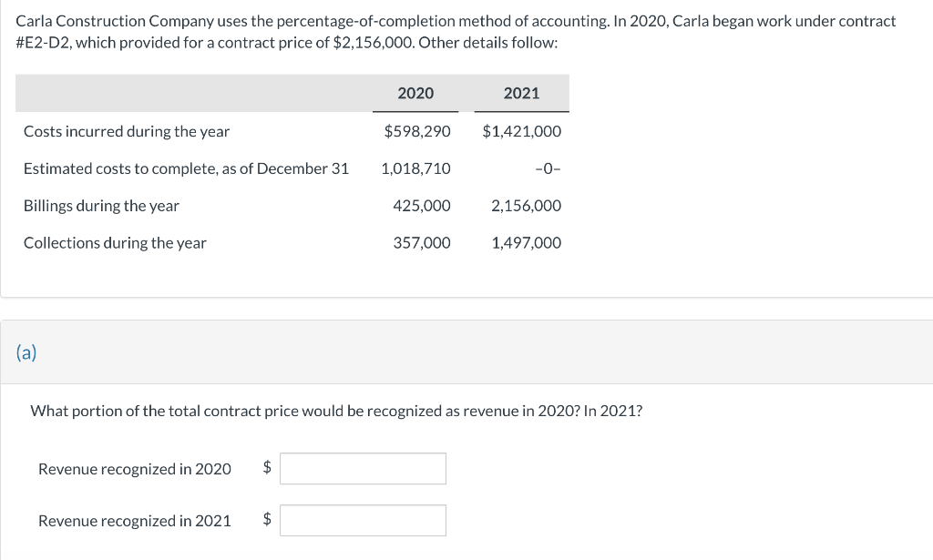Click the 'Costs incurred during the year' row label

(127, 131)
